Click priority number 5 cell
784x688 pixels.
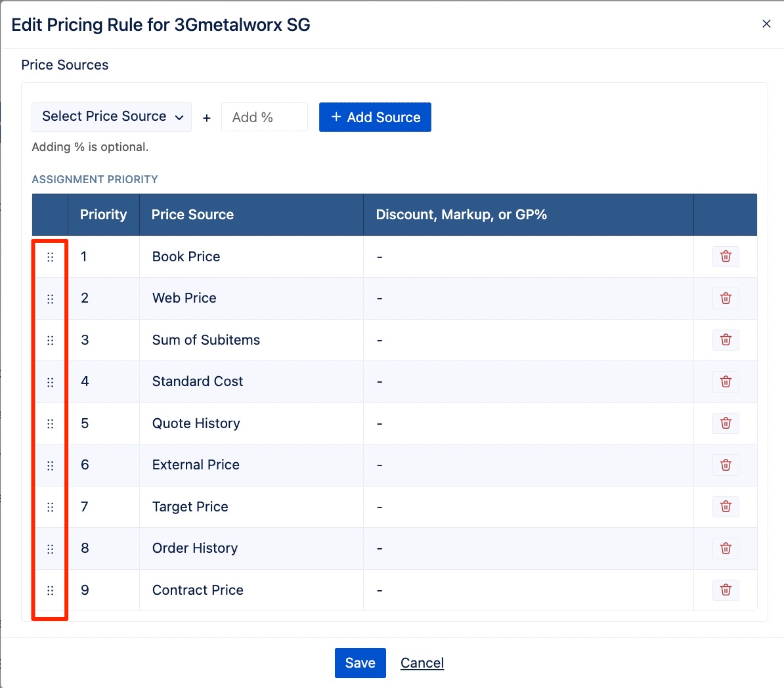point(104,423)
